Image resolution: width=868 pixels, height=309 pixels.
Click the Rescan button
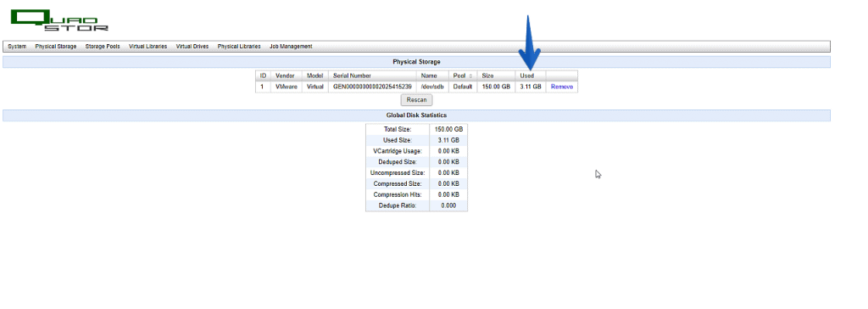(416, 100)
